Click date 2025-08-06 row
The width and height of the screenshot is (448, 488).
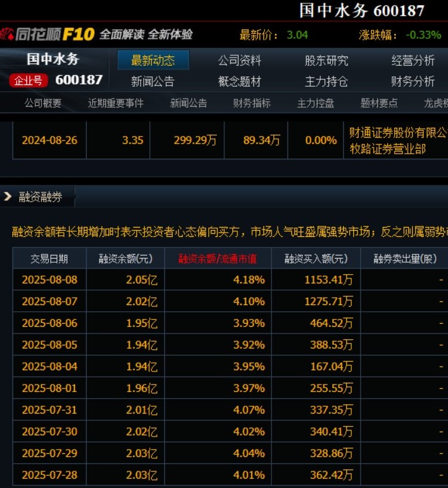(50, 323)
